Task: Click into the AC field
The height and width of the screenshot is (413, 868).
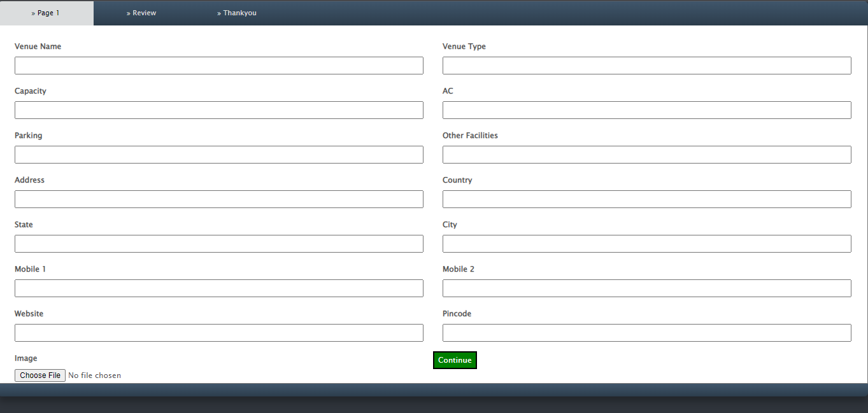Action: 646,110
